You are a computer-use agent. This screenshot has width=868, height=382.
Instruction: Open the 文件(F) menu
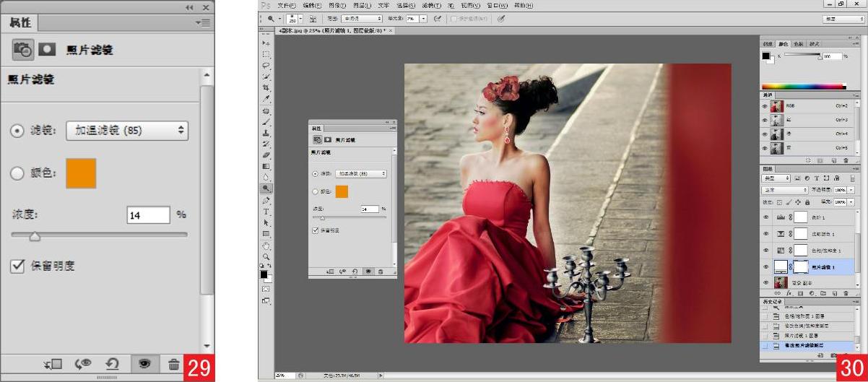(287, 5)
